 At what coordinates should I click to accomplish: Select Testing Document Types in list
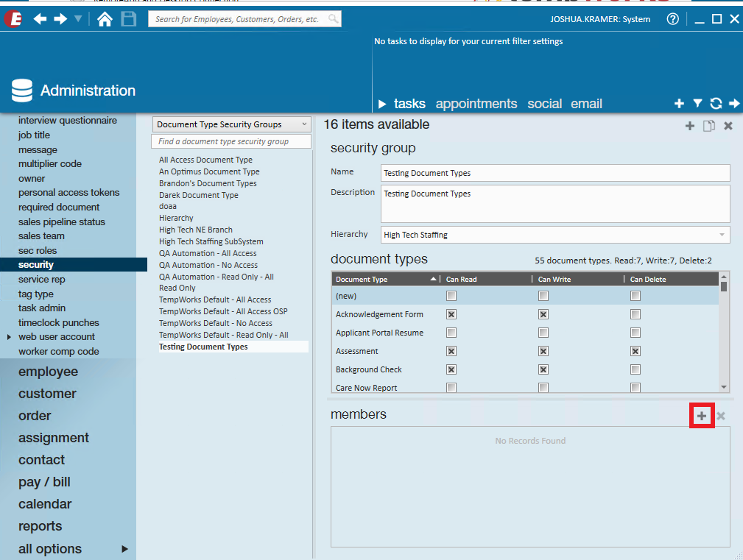(x=233, y=347)
